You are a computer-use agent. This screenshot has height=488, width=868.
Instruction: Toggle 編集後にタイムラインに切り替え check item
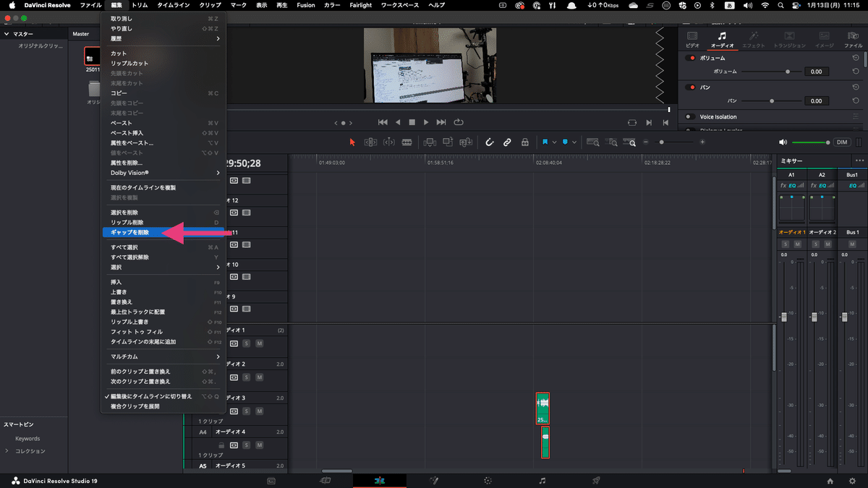[163, 396]
